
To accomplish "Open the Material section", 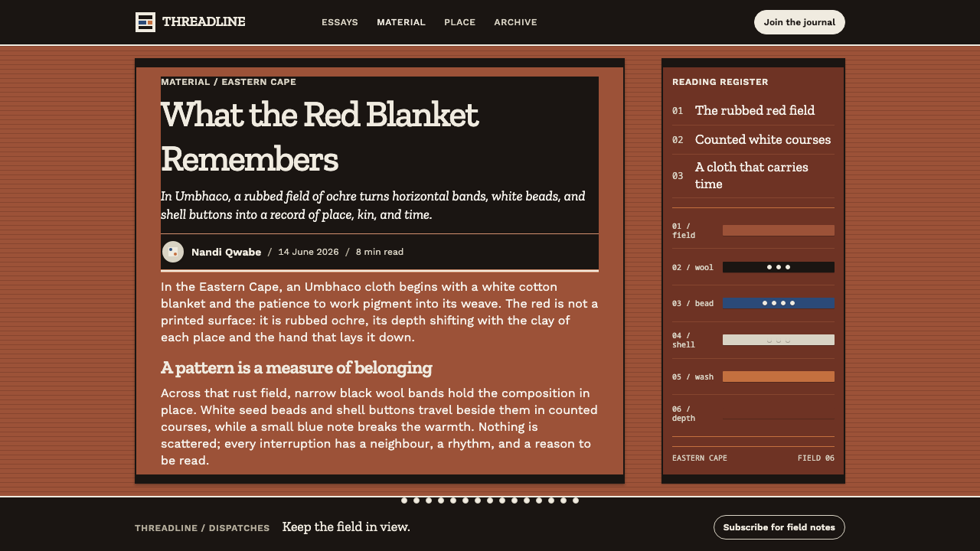I will click(x=401, y=22).
